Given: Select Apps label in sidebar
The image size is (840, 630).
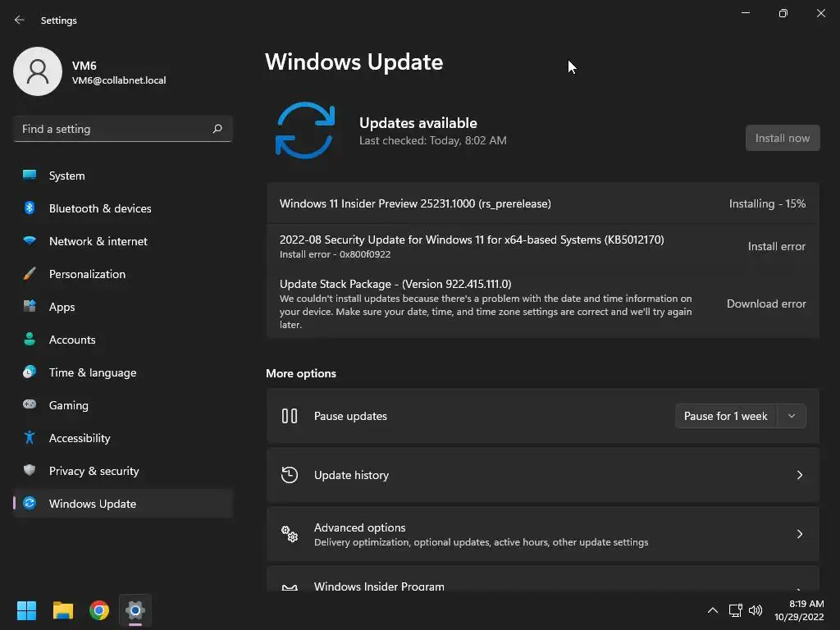Looking at the screenshot, I should click(x=62, y=307).
